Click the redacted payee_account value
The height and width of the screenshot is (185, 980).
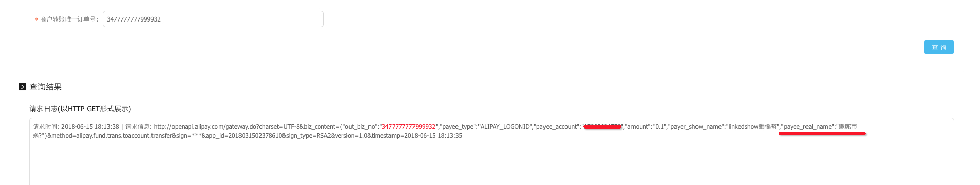pos(602,127)
